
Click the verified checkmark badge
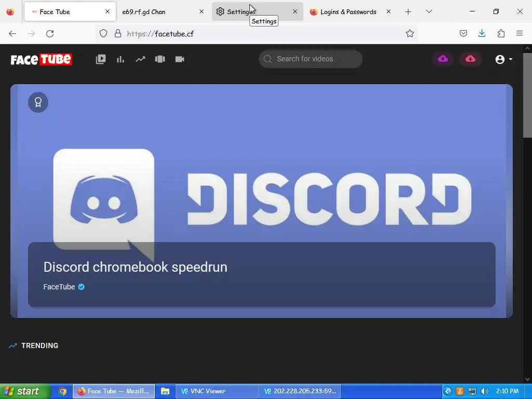pos(81,287)
